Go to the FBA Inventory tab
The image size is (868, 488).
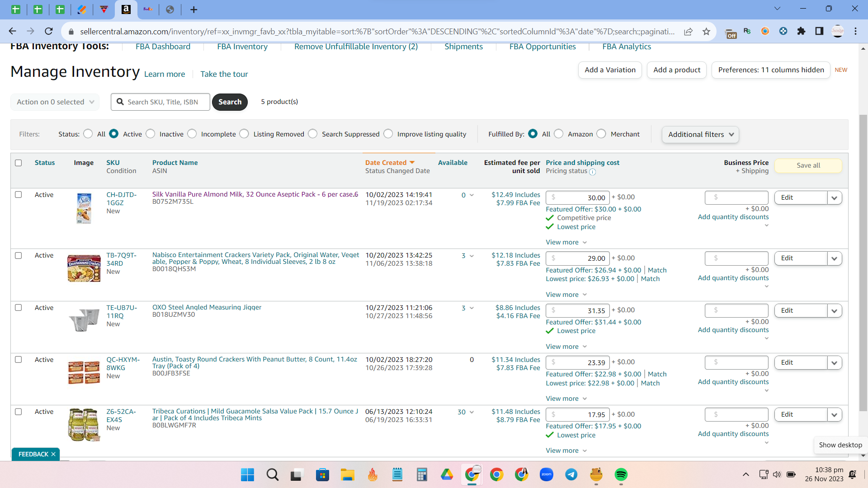(242, 47)
